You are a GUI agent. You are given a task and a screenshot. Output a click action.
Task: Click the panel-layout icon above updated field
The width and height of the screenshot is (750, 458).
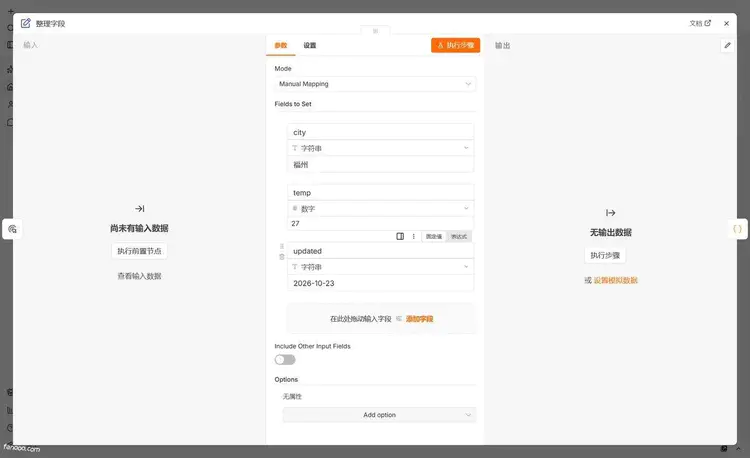pyautogui.click(x=400, y=236)
